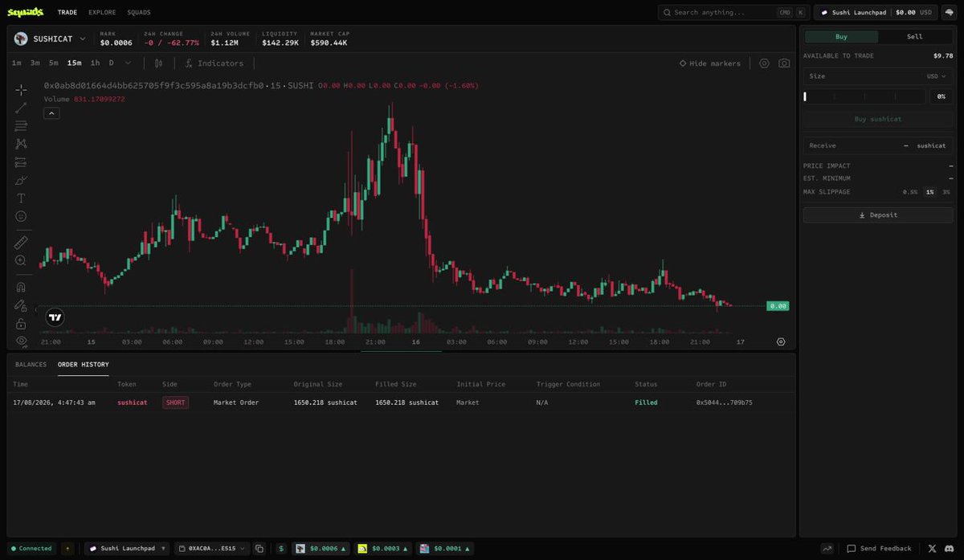
Task: Set max slippage to 1%
Action: pos(929,192)
